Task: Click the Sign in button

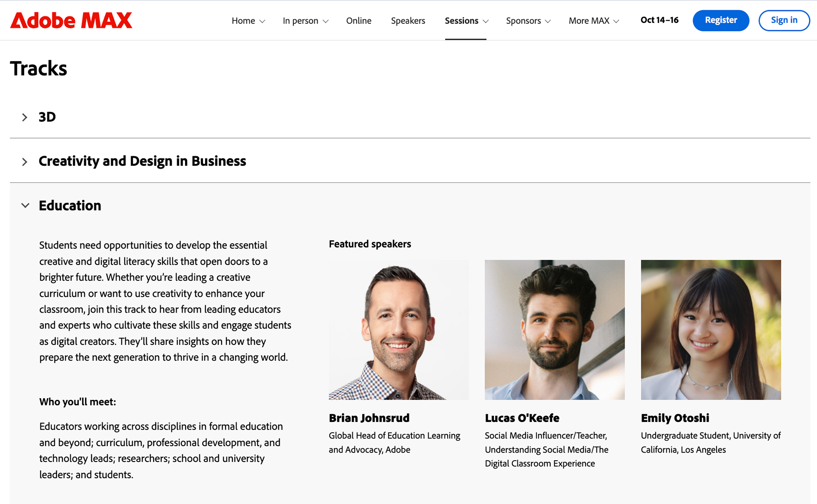Action: tap(784, 20)
